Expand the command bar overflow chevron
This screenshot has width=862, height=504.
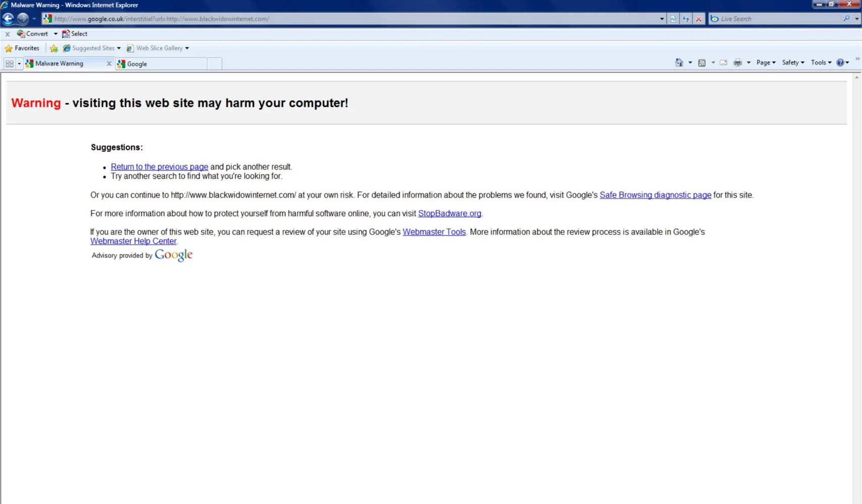[x=857, y=59]
